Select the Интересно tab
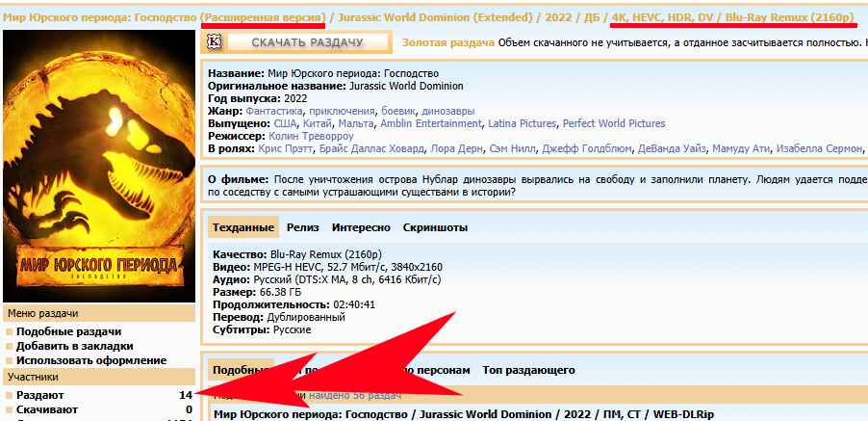The width and height of the screenshot is (868, 421). (361, 227)
